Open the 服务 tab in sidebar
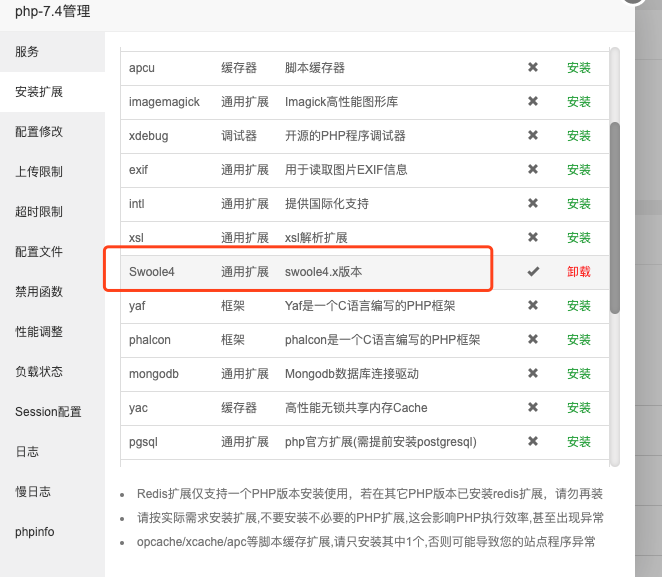This screenshot has height=577, width=662. click(52, 52)
